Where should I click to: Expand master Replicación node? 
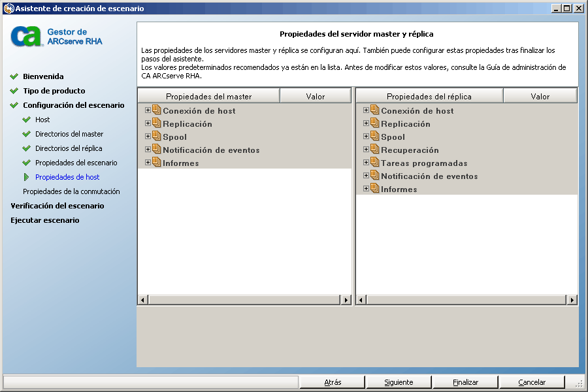148,123
